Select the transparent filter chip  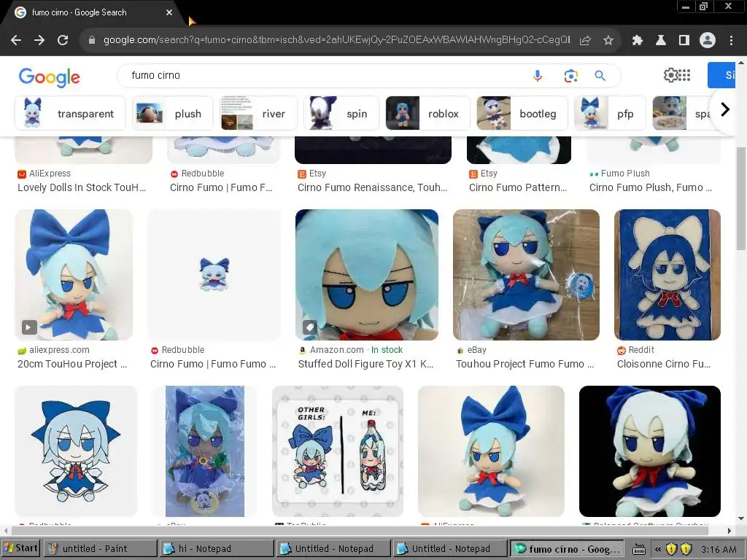(x=70, y=113)
